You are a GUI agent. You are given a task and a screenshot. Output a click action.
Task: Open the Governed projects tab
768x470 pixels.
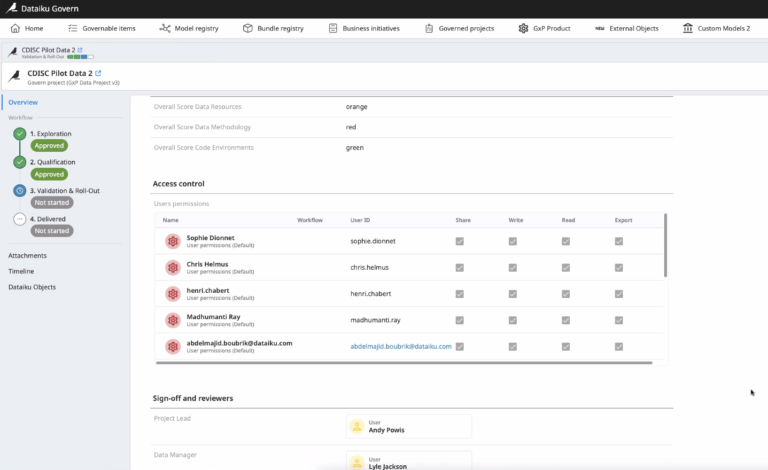(459, 28)
